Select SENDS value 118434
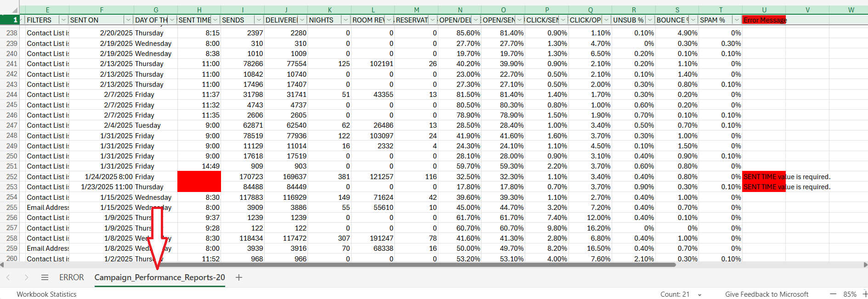The width and height of the screenshot is (868, 299). click(x=243, y=238)
